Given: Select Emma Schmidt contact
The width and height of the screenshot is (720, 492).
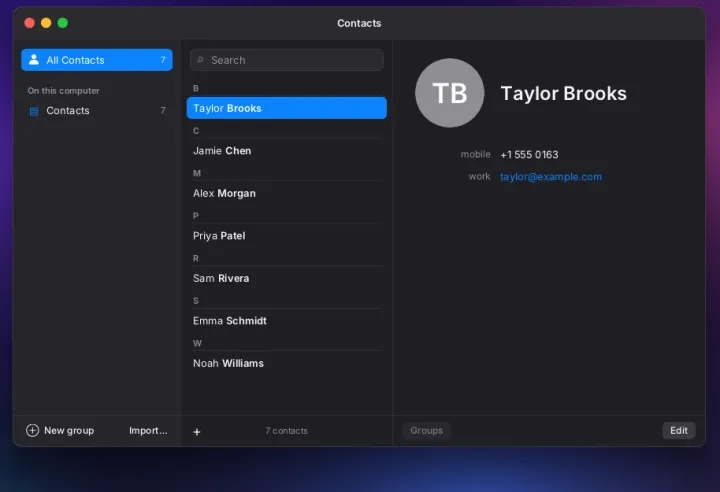Looking at the screenshot, I should [x=287, y=321].
